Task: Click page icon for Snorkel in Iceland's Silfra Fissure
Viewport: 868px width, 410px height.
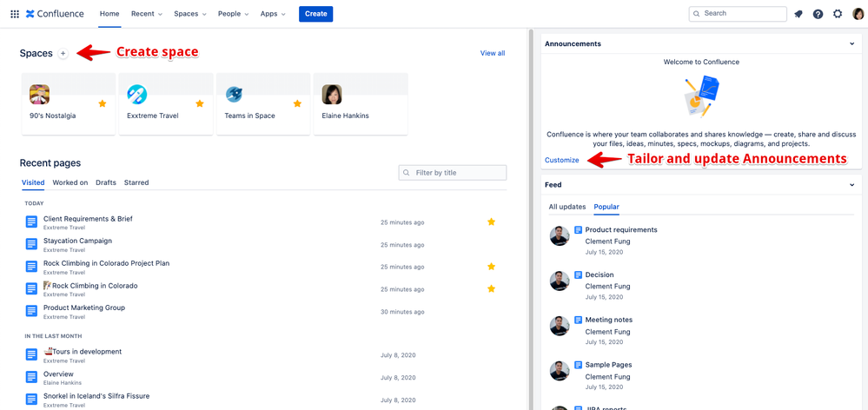Action: 32,399
